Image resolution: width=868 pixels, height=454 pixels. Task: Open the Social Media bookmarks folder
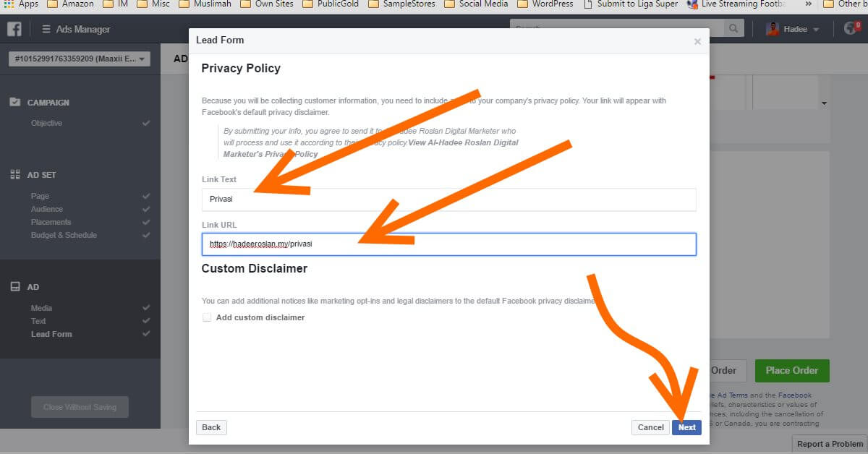tap(475, 4)
